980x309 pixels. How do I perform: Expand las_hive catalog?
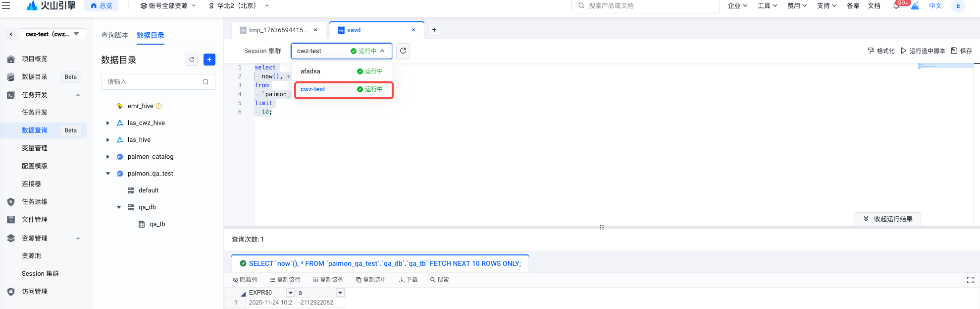pyautogui.click(x=108, y=140)
